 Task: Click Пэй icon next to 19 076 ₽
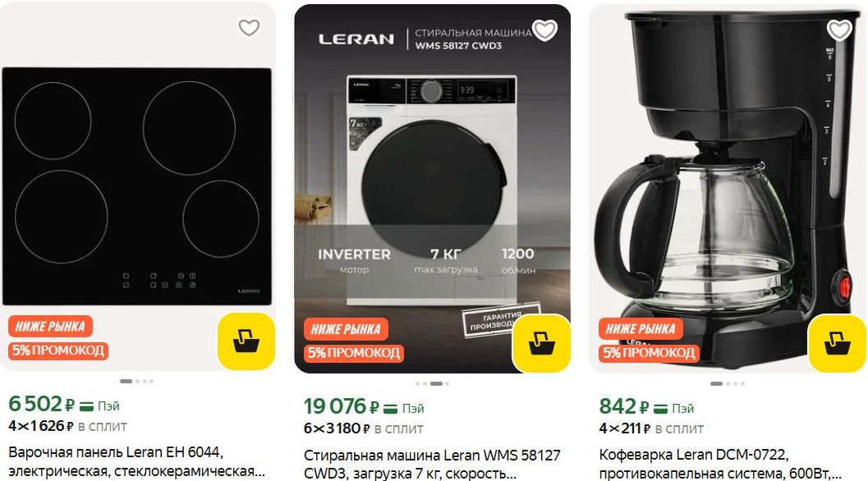pos(391,409)
